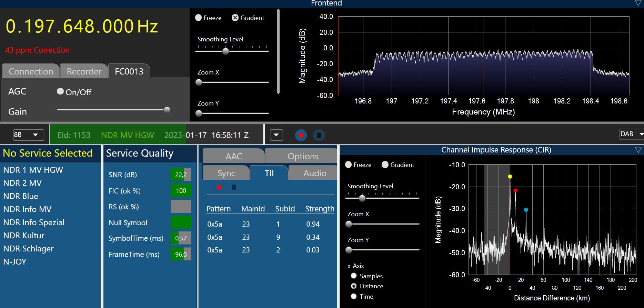
Task: Disable Gradient in the Frontend spectrum
Action: (235, 18)
